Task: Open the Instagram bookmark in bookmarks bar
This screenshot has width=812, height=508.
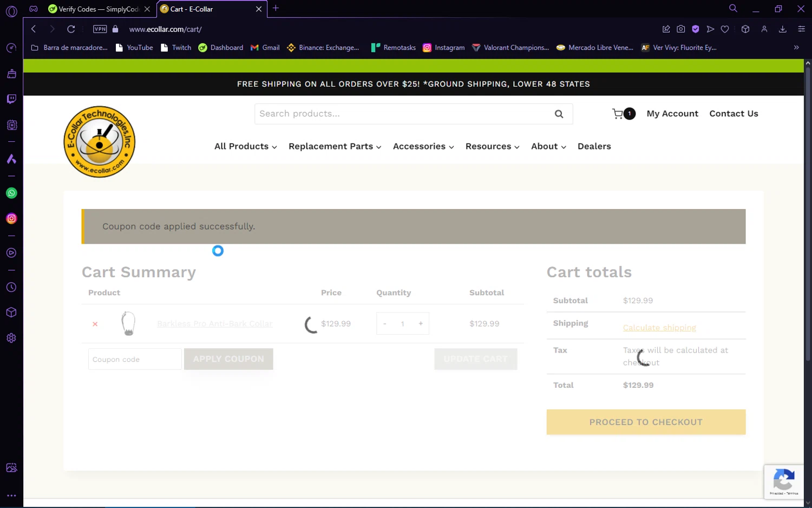Action: pos(444,48)
